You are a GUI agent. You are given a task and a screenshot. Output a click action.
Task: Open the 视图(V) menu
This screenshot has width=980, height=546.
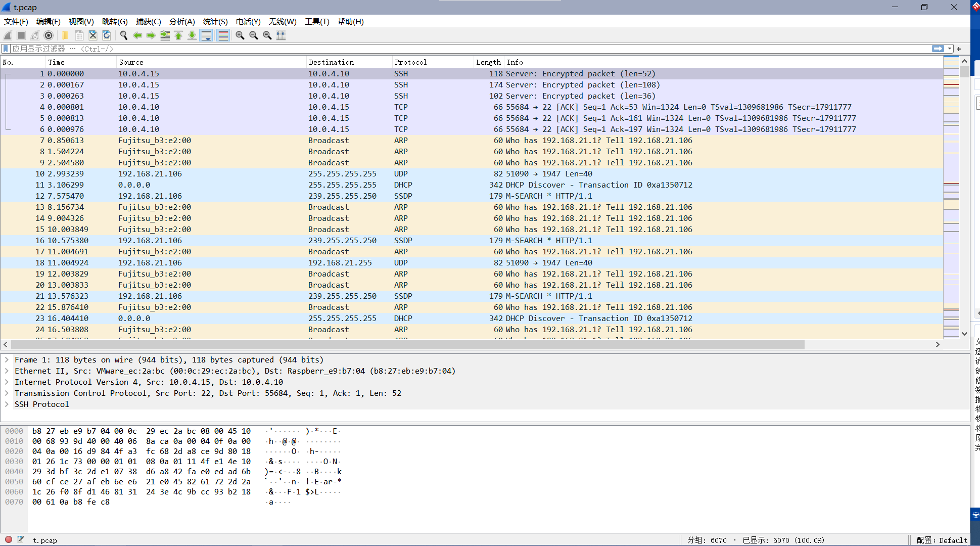(81, 21)
